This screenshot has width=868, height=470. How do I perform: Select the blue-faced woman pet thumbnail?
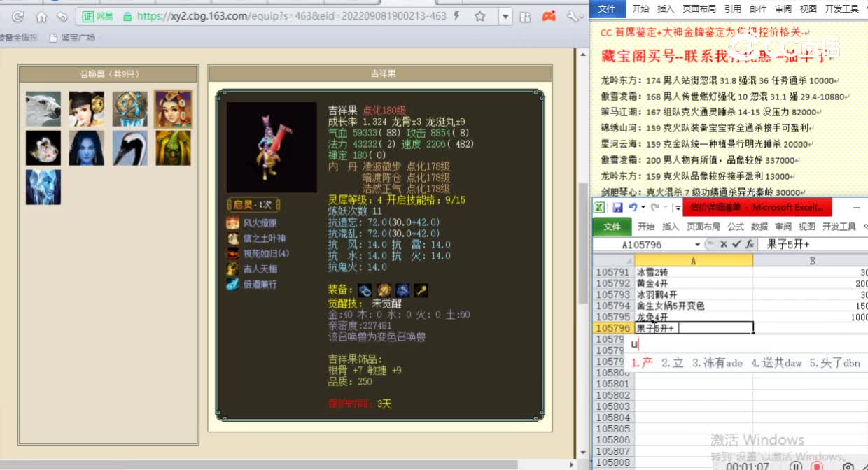click(x=87, y=148)
